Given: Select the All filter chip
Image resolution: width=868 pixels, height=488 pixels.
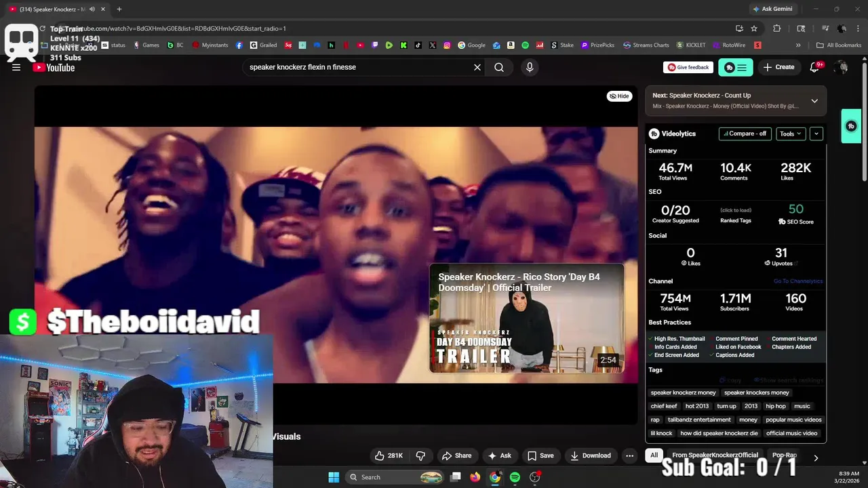Looking at the screenshot, I should coord(654,455).
